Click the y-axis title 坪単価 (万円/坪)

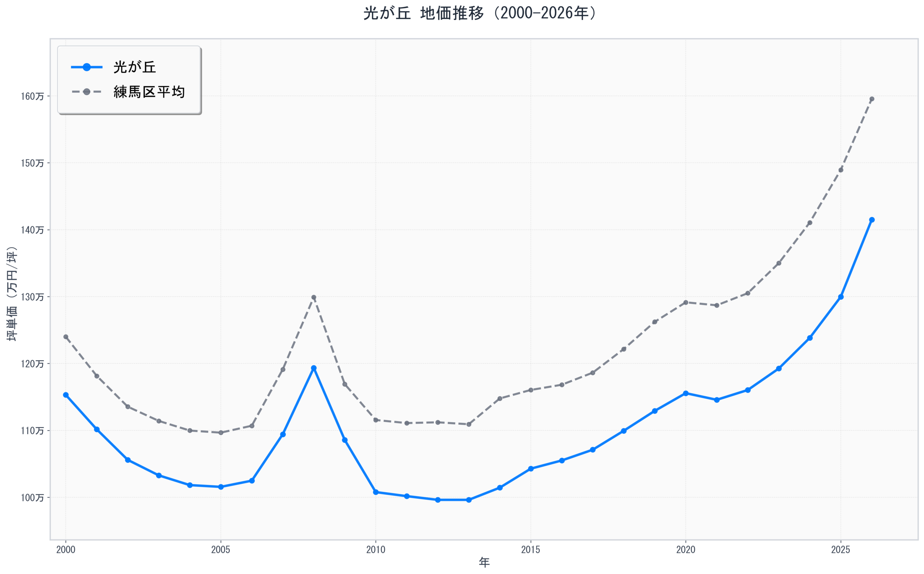(12, 294)
